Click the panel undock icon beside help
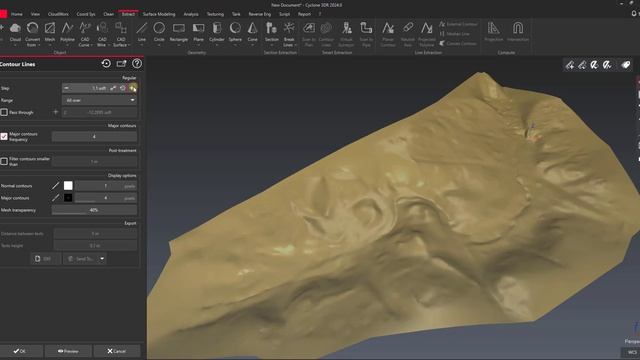The image size is (640, 360). tap(122, 64)
